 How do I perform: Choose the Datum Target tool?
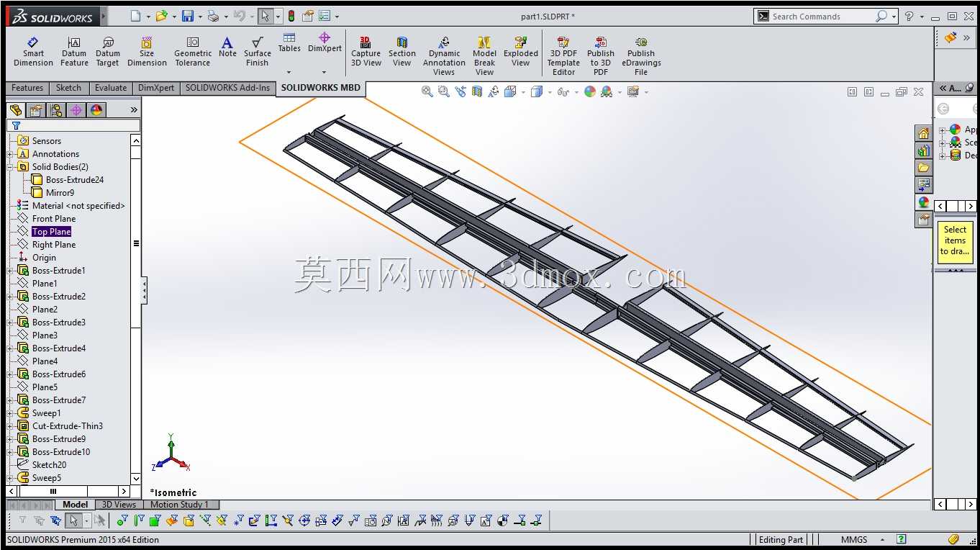point(108,52)
